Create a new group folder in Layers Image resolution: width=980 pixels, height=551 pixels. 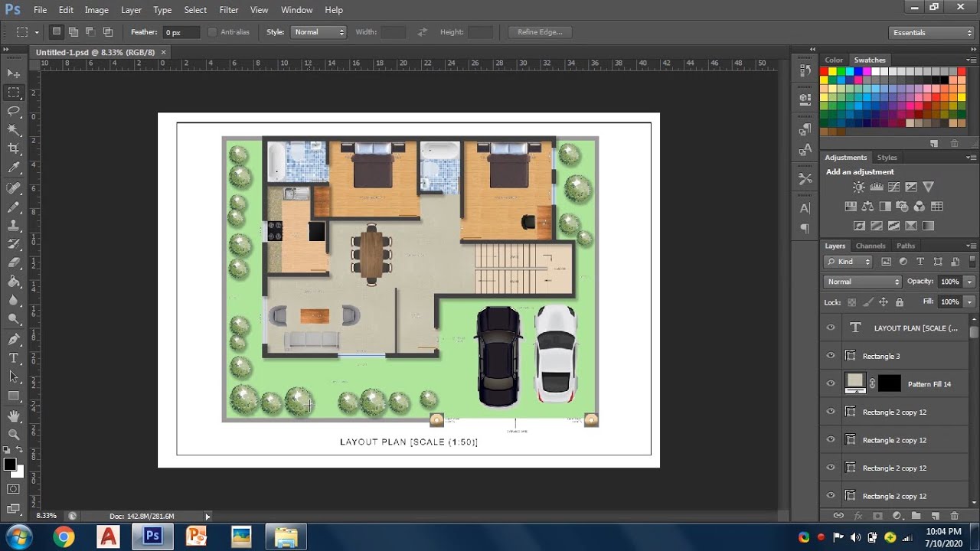click(x=916, y=516)
